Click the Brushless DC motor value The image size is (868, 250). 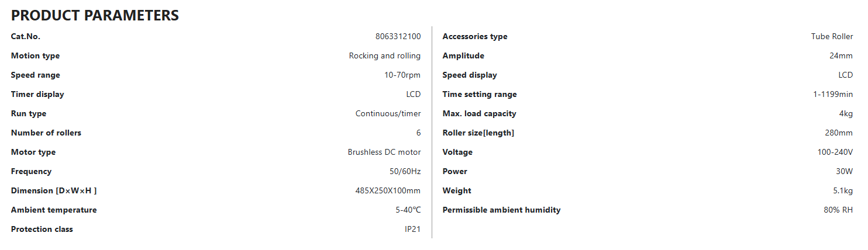click(384, 152)
